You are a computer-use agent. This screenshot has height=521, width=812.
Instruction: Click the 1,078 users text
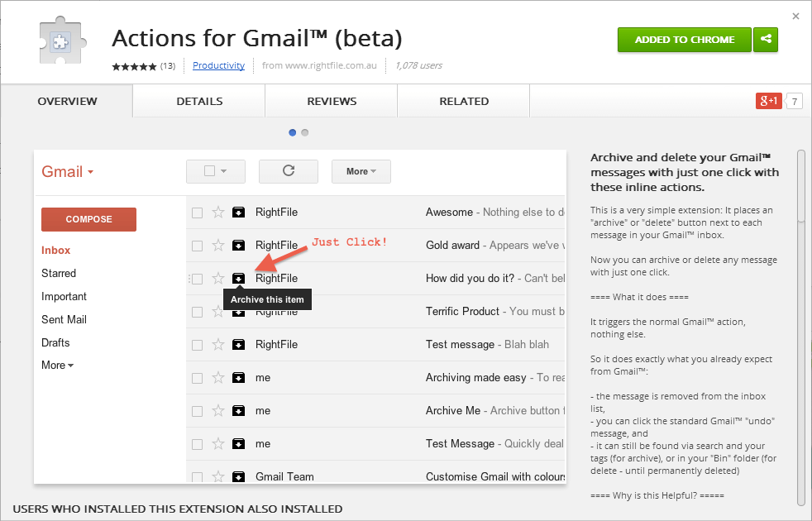pos(418,65)
